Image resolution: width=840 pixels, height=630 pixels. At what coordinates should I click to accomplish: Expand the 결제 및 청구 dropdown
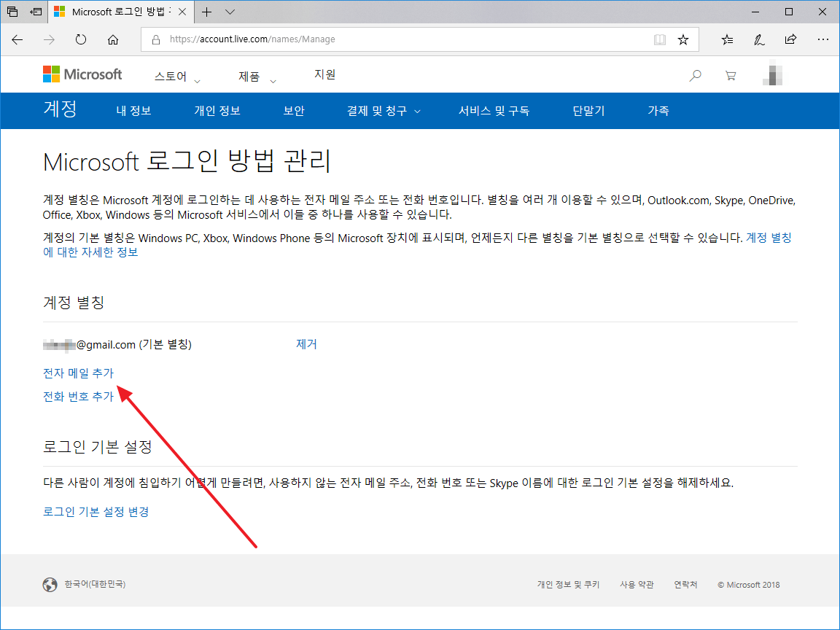click(x=384, y=111)
